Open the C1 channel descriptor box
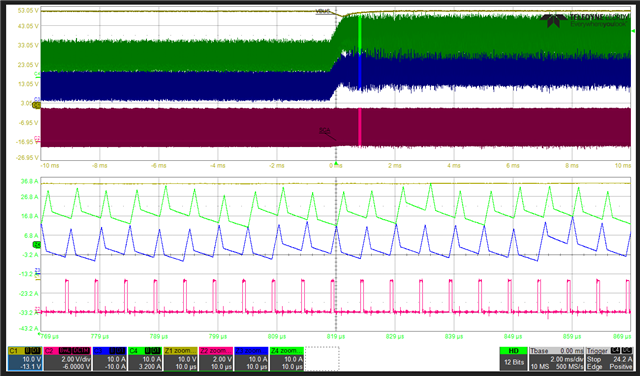The height and width of the screenshot is (376, 640). click(24, 358)
